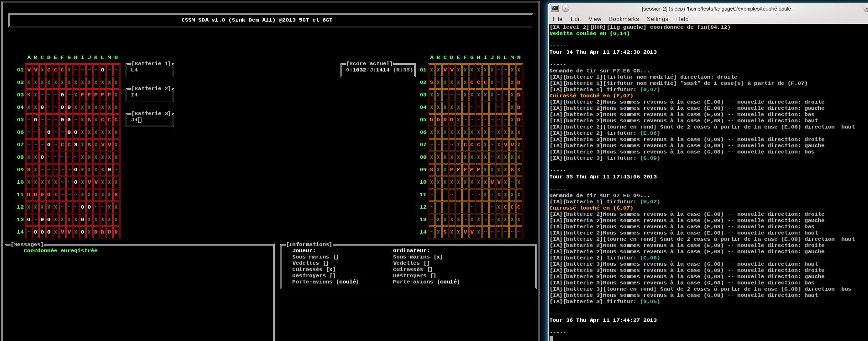Click the Joueur Vedettes empty checkbox
Image resolution: width=868 pixels, height=341 pixels.
click(326, 263)
